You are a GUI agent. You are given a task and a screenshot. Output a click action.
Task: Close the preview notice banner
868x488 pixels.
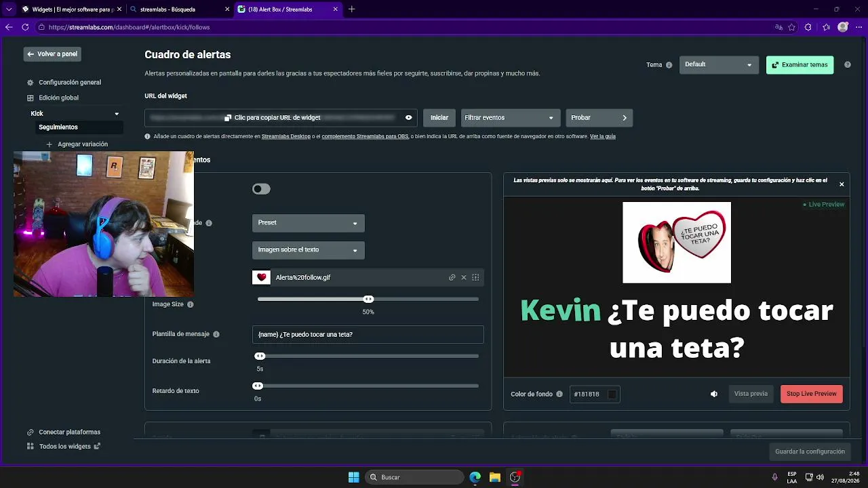tap(842, 184)
